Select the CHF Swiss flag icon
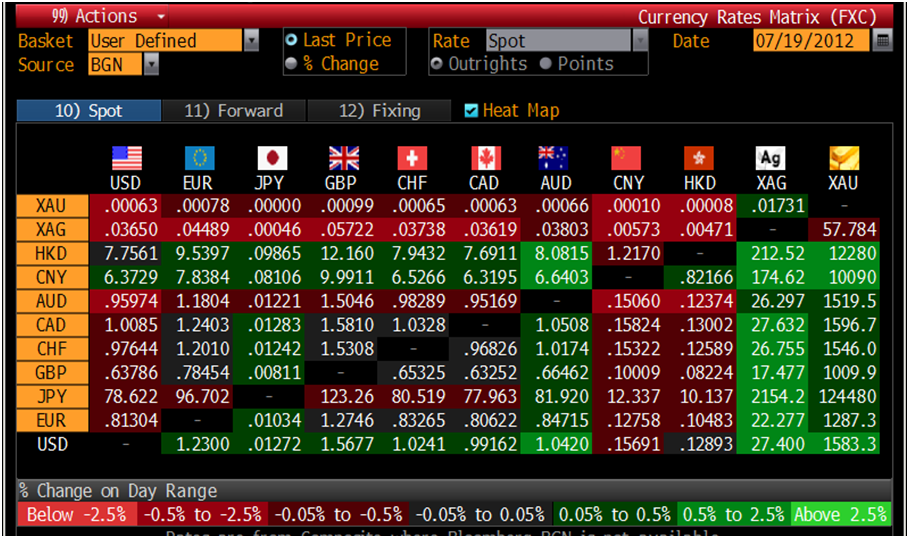909x538 pixels. click(x=412, y=158)
